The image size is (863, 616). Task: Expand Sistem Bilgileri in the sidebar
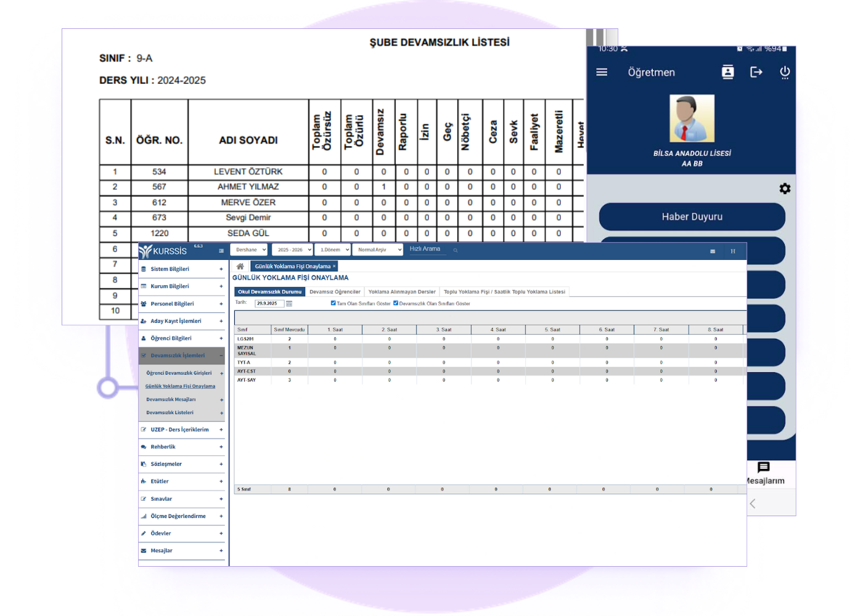(182, 269)
